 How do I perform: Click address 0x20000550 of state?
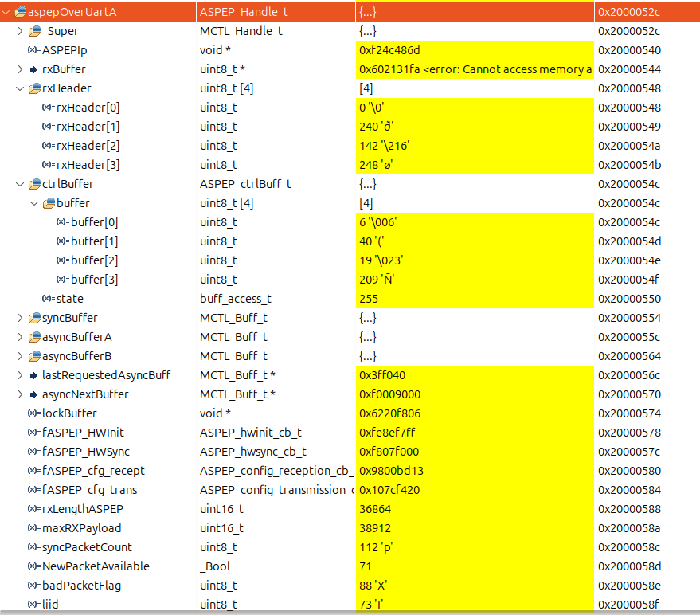[x=629, y=299]
